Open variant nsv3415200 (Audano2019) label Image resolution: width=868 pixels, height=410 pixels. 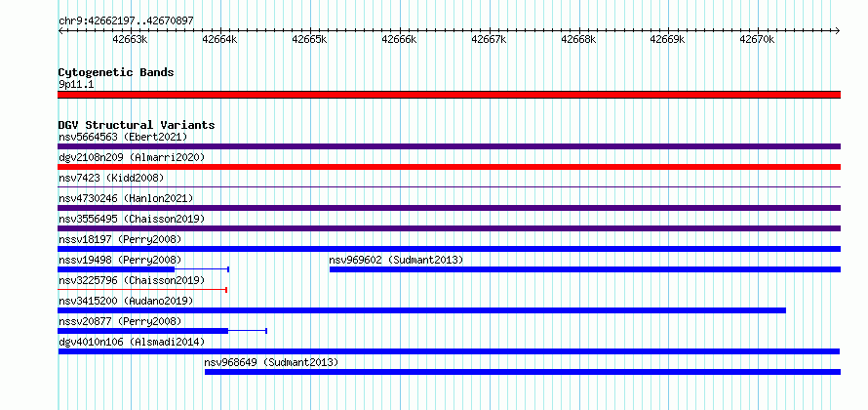tap(126, 301)
